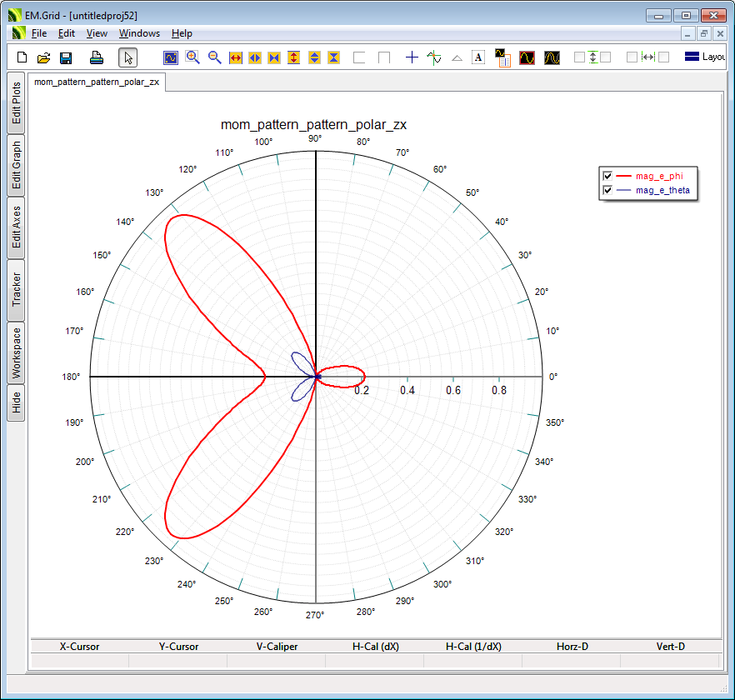Print the polar plot

point(97,57)
